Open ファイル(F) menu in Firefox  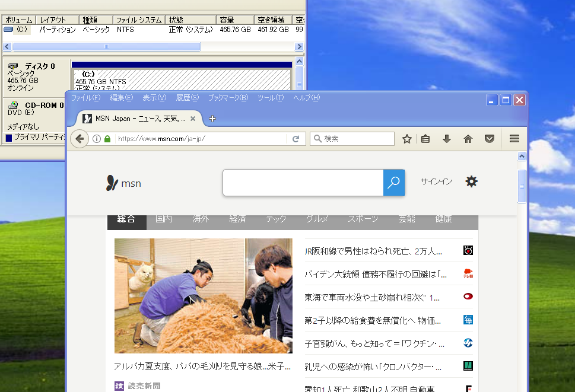85,98
